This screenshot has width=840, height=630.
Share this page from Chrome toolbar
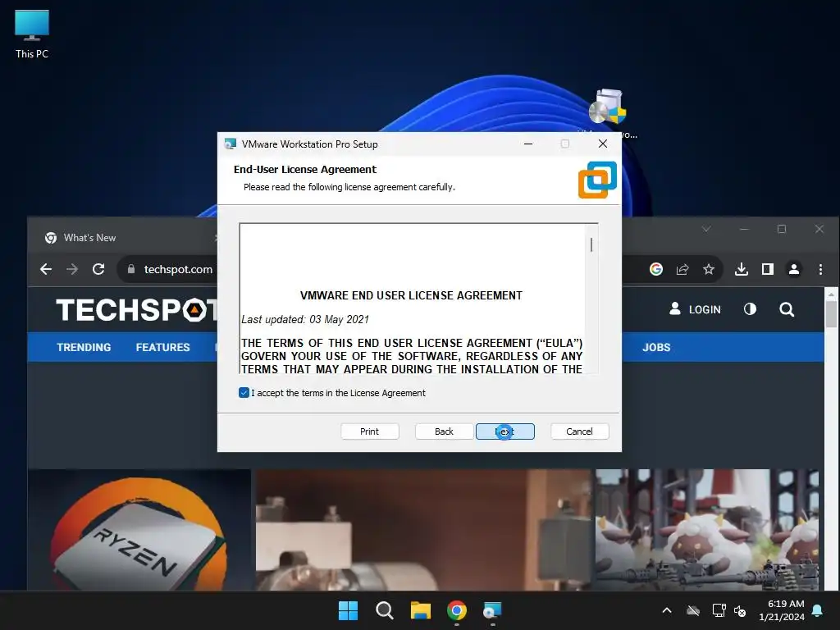tap(682, 269)
